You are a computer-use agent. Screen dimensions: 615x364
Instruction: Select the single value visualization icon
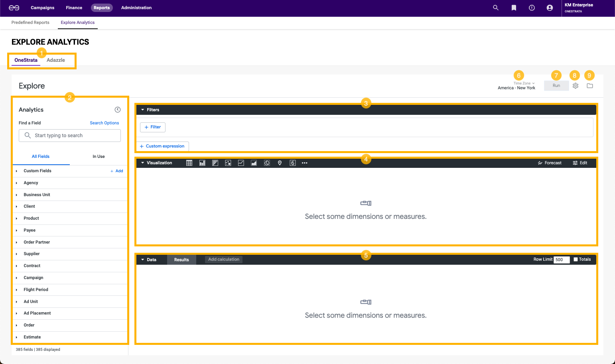pyautogui.click(x=292, y=163)
